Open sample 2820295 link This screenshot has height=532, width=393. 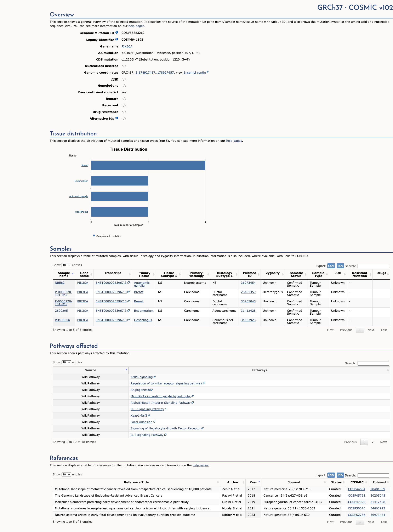point(61,311)
